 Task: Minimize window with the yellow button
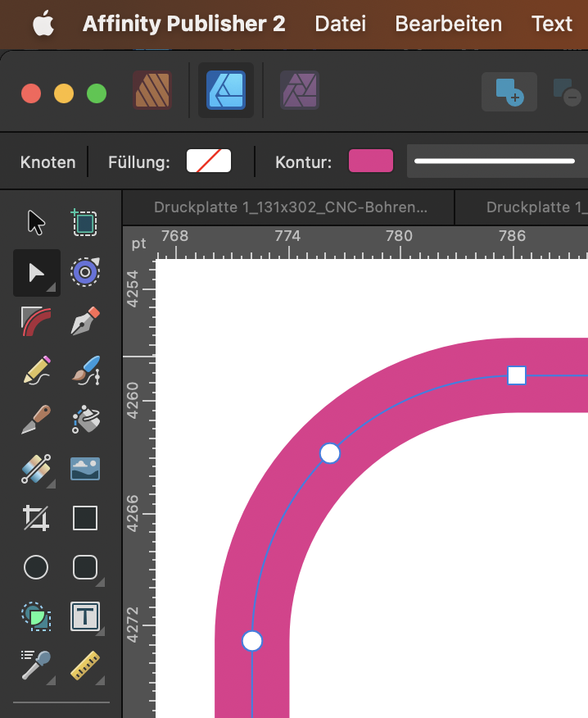[64, 93]
